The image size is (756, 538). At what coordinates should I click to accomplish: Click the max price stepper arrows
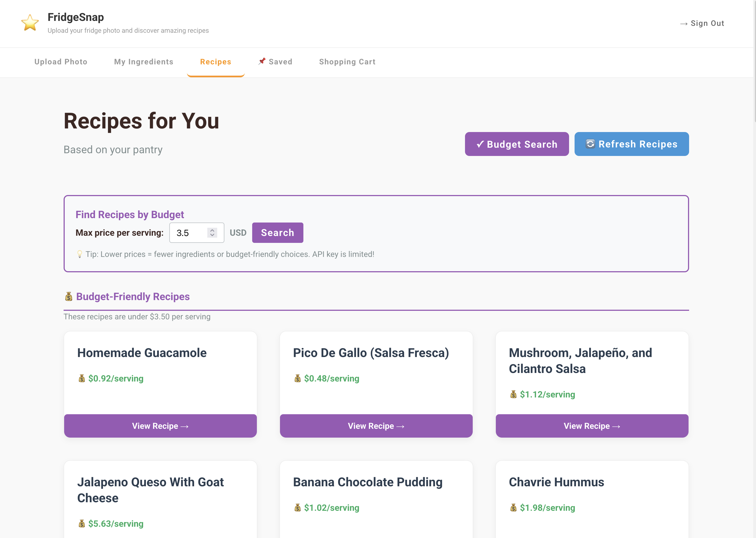coord(212,233)
